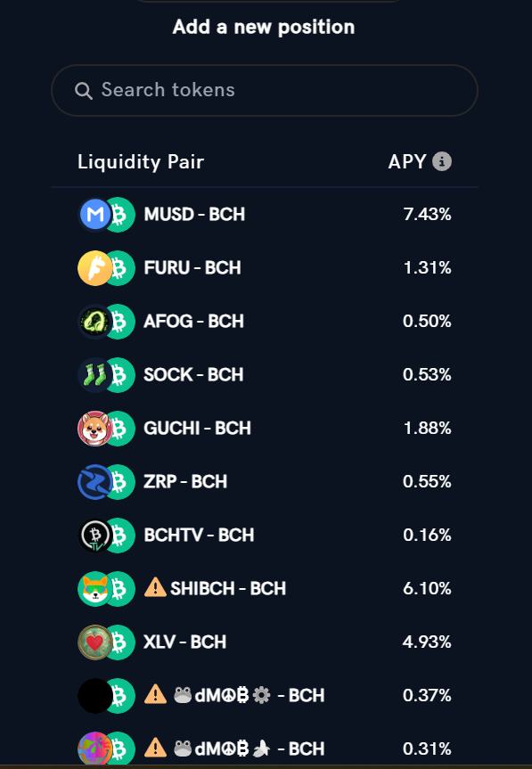
Task: Focus the Search tokens field
Action: [265, 90]
